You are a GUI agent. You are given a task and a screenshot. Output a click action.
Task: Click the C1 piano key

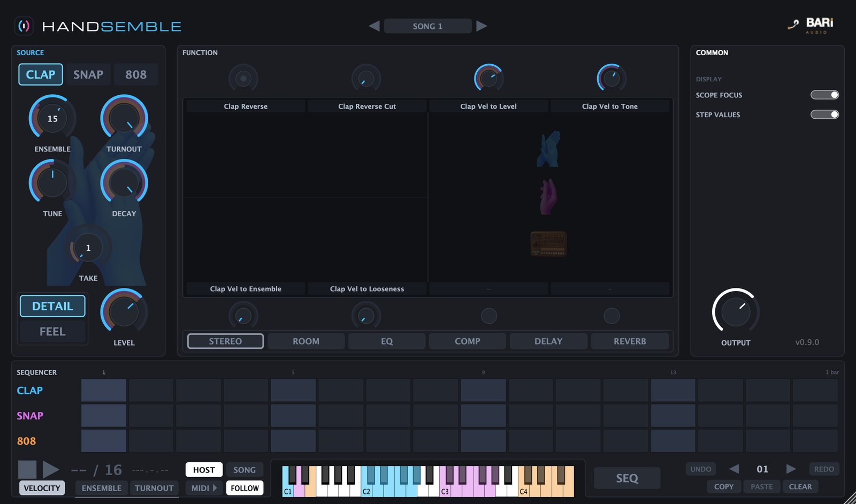(x=287, y=491)
